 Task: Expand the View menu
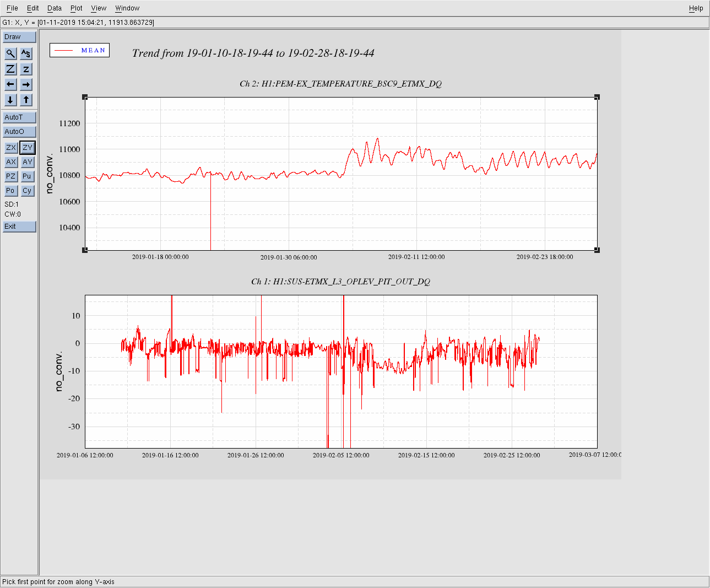[x=99, y=8]
